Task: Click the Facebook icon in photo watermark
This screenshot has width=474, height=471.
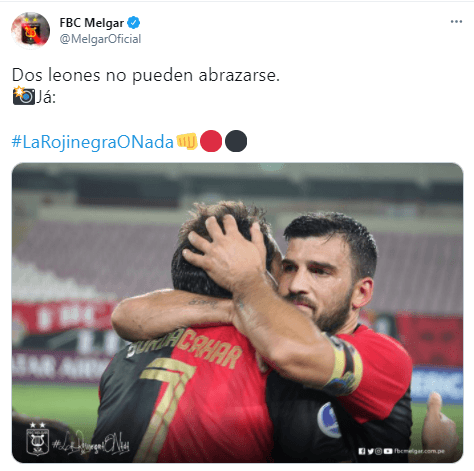Action: (x=362, y=451)
